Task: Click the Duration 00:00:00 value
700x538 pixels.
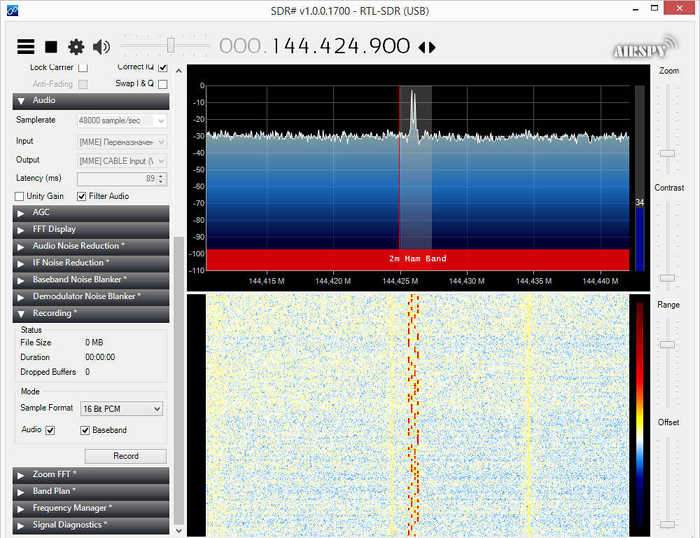Action: (100, 357)
